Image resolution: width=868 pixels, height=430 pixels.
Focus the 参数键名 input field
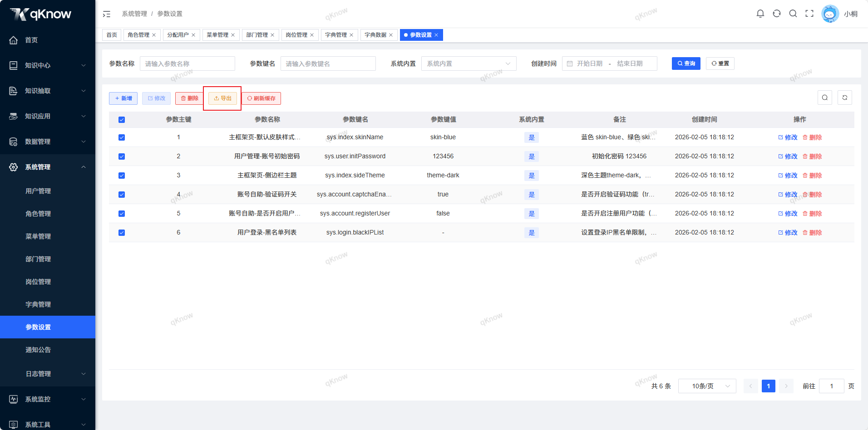pos(328,64)
